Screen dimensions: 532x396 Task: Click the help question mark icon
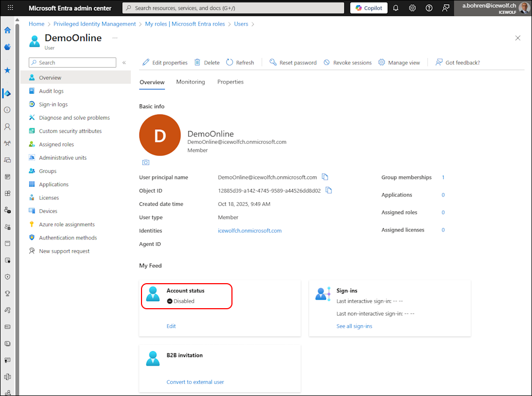[429, 8]
